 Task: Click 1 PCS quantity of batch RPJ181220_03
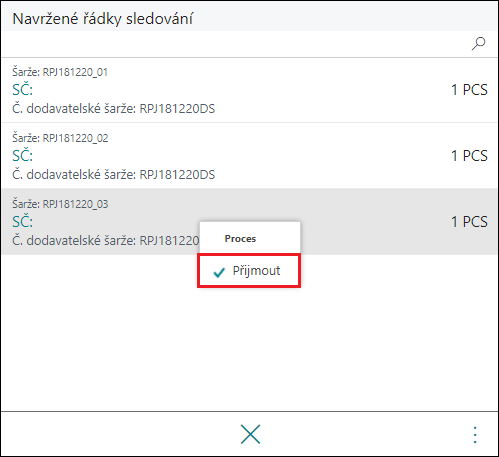pyautogui.click(x=469, y=222)
